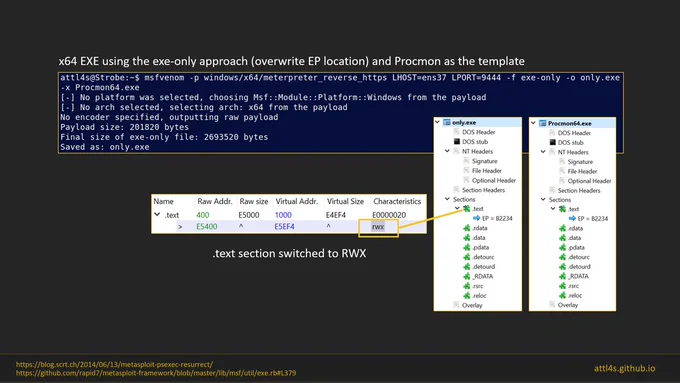This screenshot has width=680, height=383.
Task: Select Section Headers in only.exe tree
Action: (483, 190)
